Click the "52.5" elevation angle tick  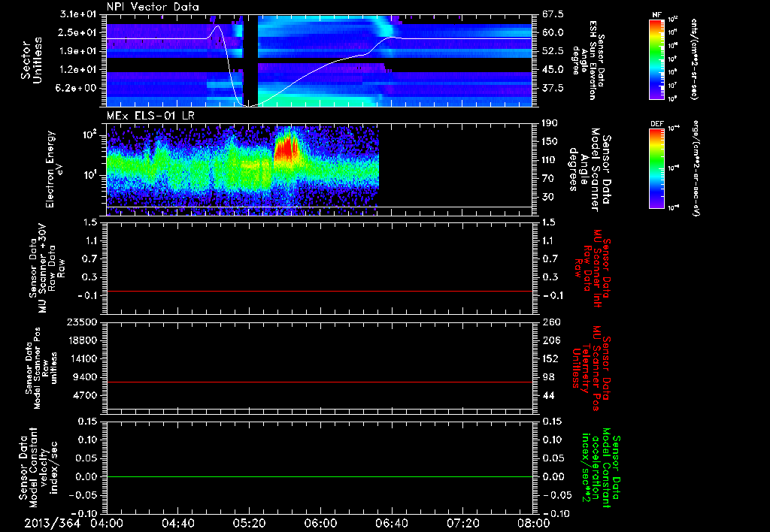pyautogui.click(x=553, y=51)
